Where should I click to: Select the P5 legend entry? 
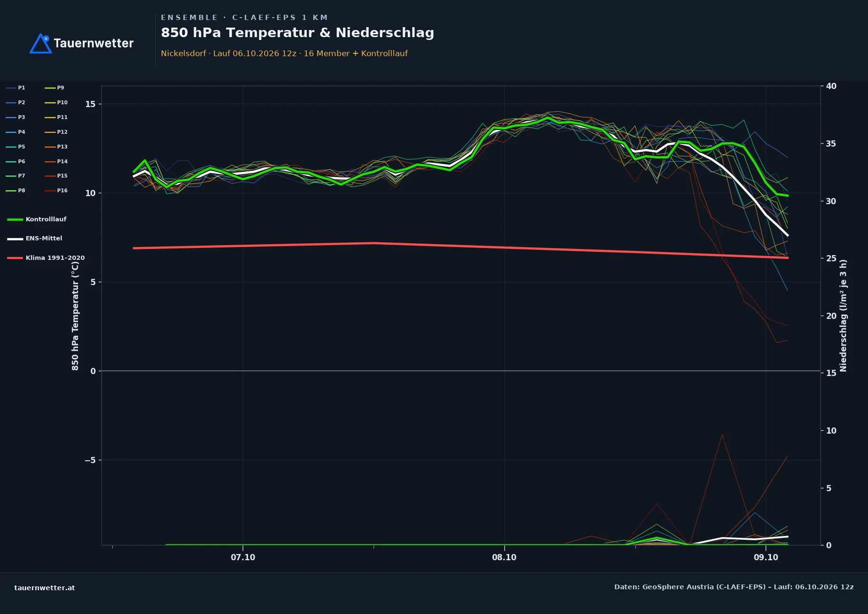pos(16,147)
